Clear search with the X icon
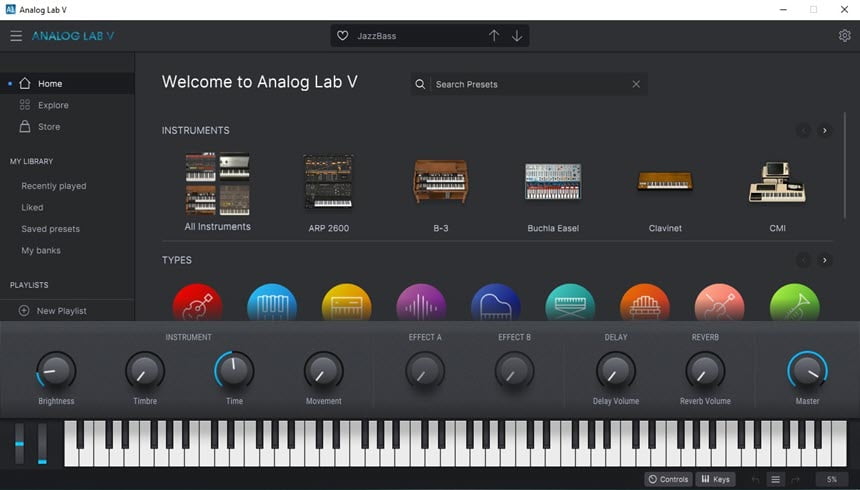This screenshot has height=490, width=860. (x=636, y=85)
